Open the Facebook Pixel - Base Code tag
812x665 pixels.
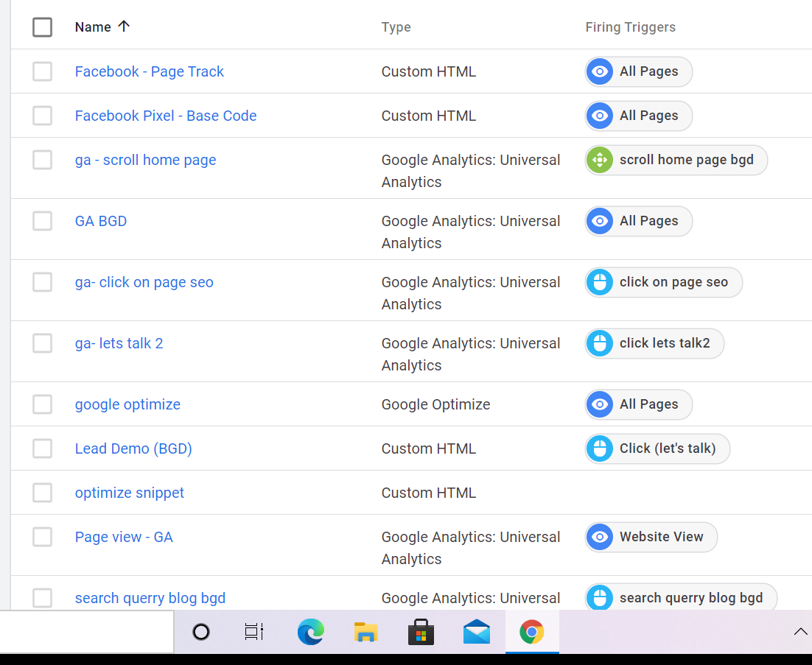(166, 116)
